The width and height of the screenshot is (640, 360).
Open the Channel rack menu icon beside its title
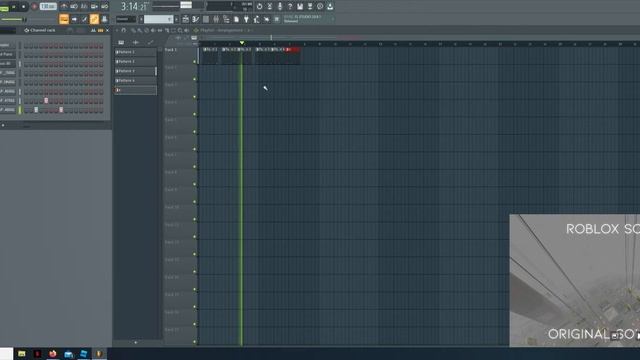pos(27,30)
